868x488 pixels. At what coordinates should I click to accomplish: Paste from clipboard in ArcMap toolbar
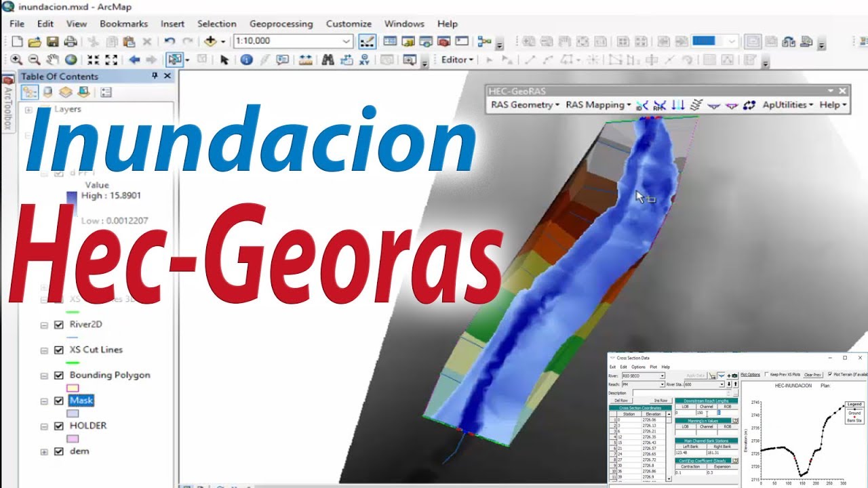pos(129,41)
